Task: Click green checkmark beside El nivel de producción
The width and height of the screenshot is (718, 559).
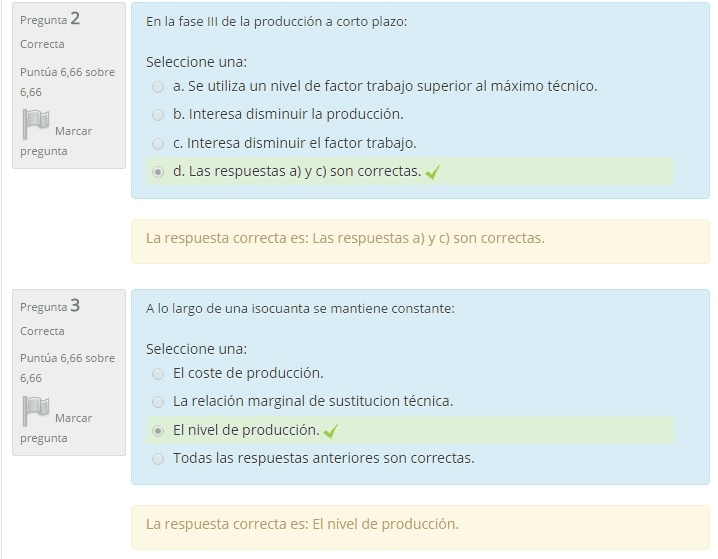Action: (331, 431)
